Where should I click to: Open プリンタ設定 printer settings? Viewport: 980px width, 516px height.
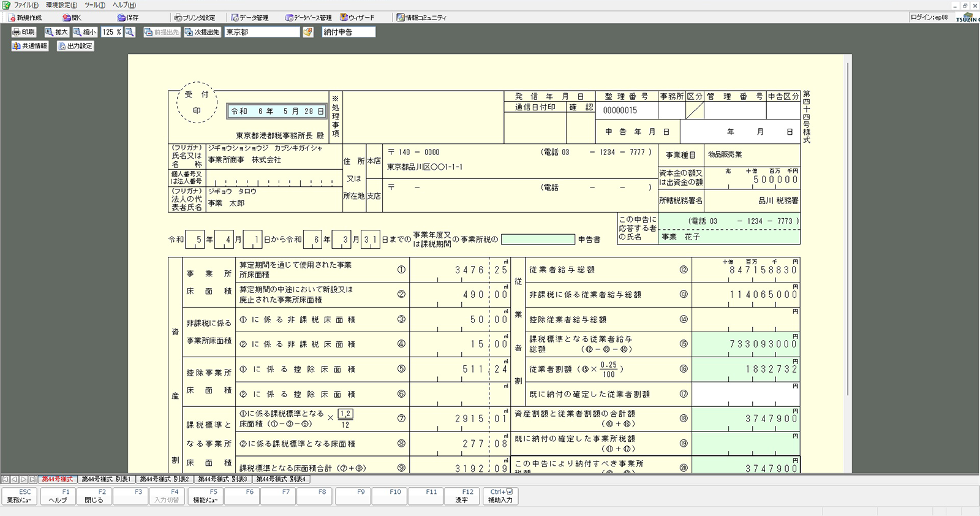click(x=194, y=18)
